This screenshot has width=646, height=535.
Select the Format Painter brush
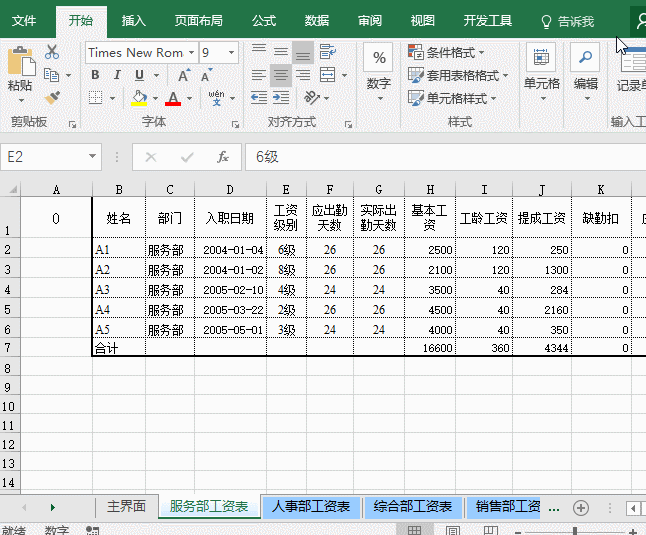click(52, 98)
